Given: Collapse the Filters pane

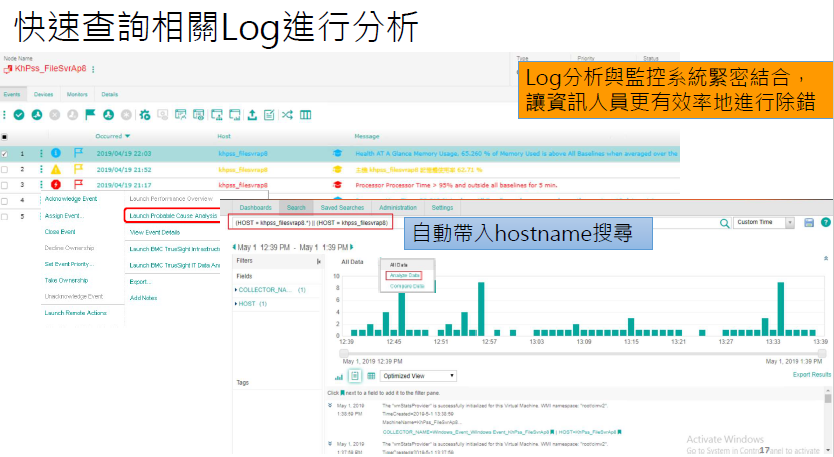Looking at the screenshot, I should coord(319,261).
